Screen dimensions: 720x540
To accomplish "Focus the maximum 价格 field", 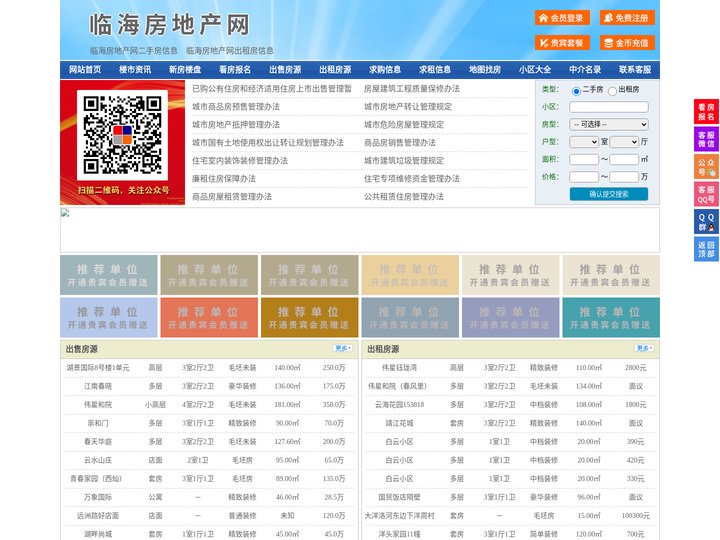I will click(x=624, y=177).
